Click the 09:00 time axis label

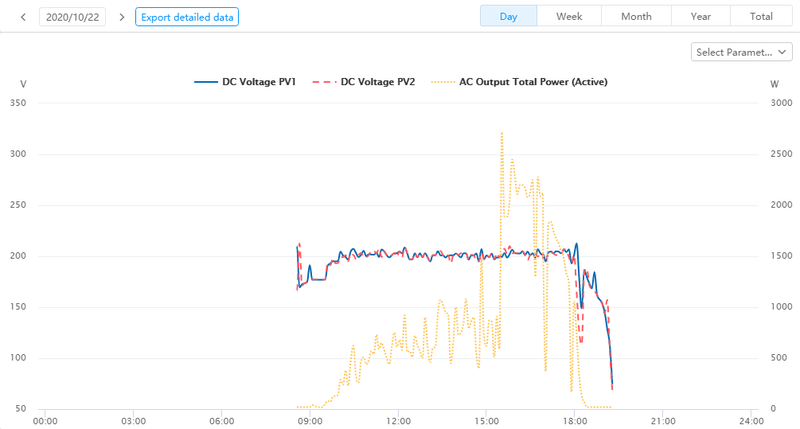(x=310, y=421)
